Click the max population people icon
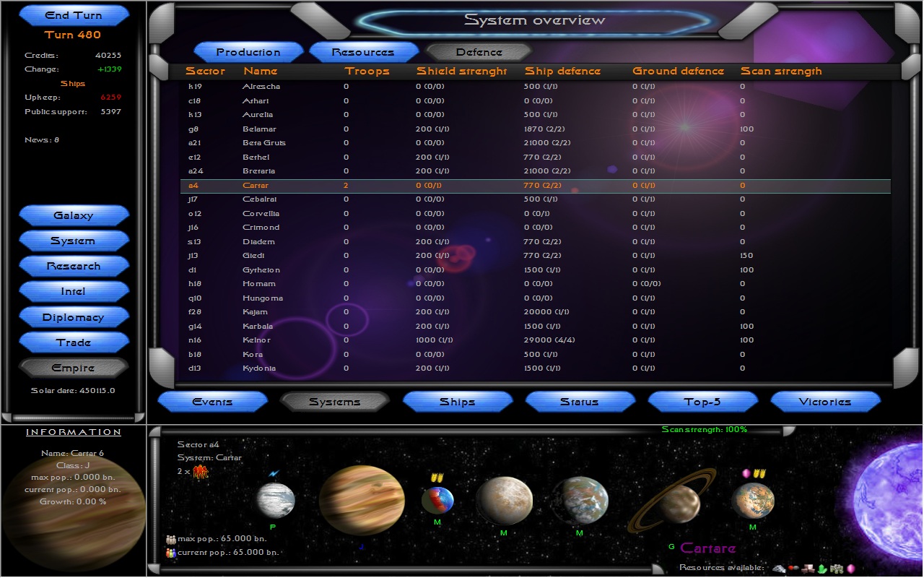924x578 pixels. (x=171, y=539)
